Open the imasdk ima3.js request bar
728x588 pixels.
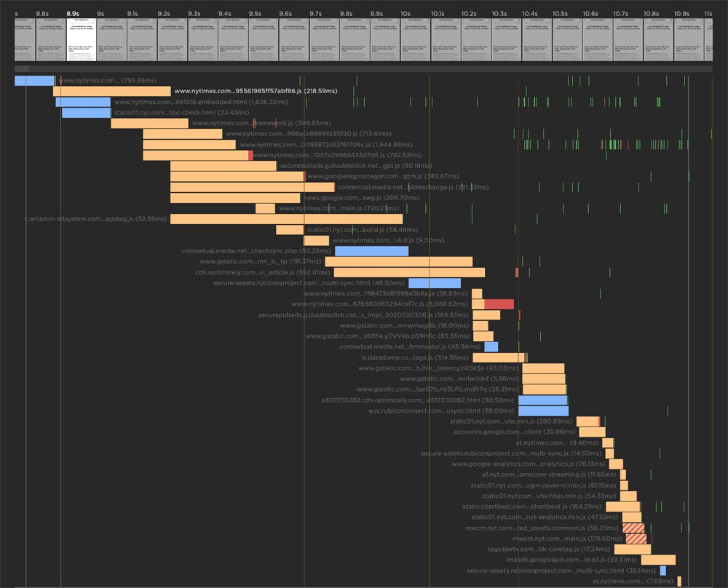click(x=658, y=560)
